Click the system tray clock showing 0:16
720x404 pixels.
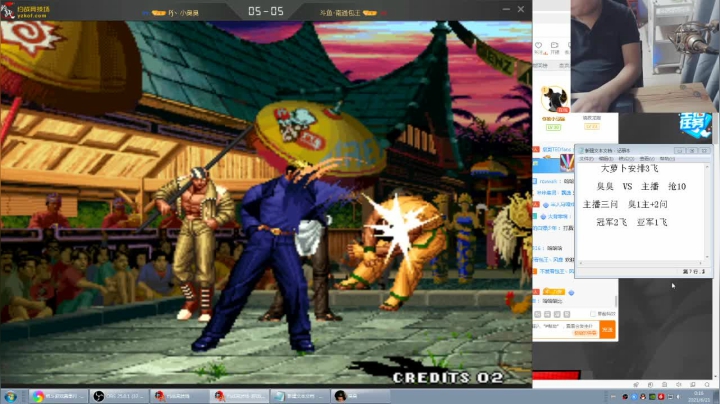point(699,397)
